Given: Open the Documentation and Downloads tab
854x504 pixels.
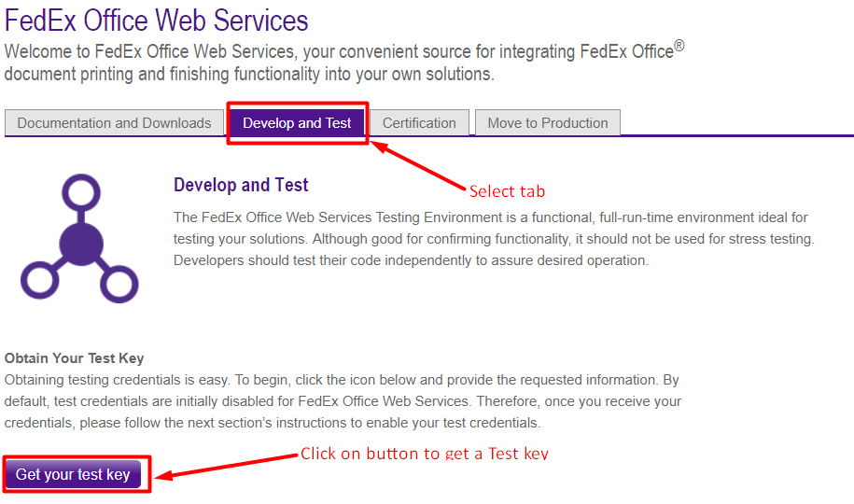Looking at the screenshot, I should coord(115,122).
